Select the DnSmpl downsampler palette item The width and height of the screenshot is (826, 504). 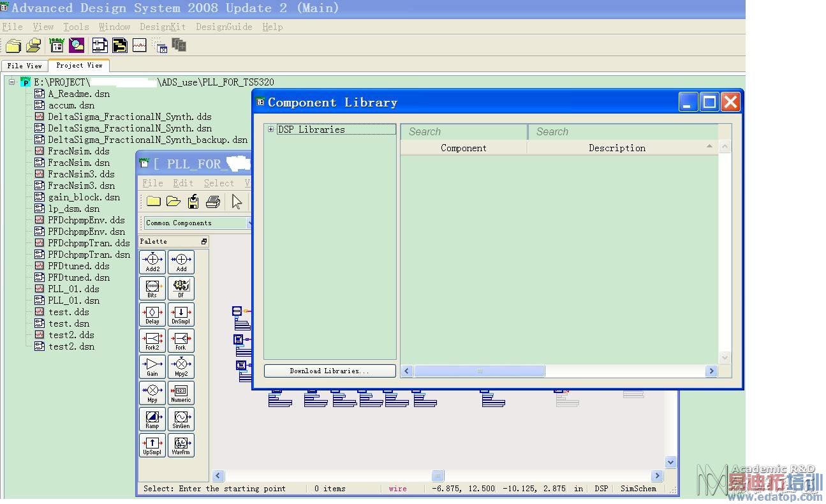tap(181, 315)
